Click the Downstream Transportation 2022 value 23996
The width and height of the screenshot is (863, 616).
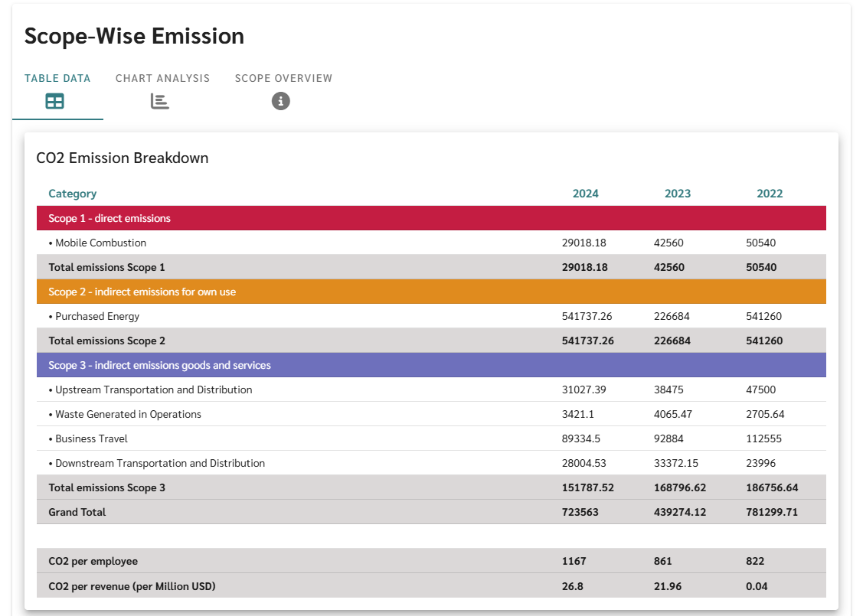[760, 463]
